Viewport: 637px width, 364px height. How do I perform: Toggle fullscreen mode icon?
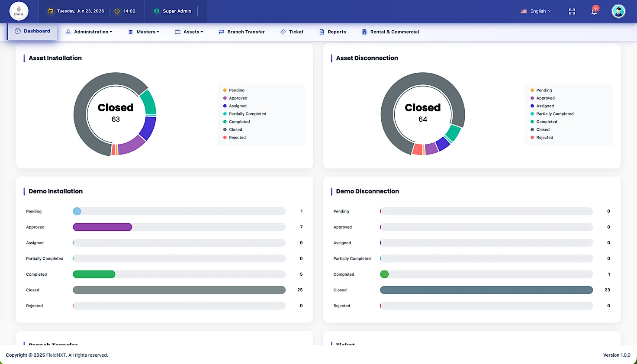tap(572, 11)
